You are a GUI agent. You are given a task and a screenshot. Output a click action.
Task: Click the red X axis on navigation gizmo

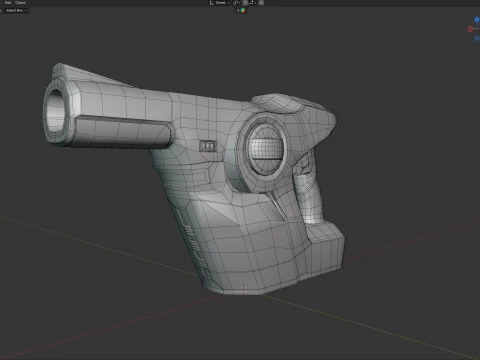(470, 29)
